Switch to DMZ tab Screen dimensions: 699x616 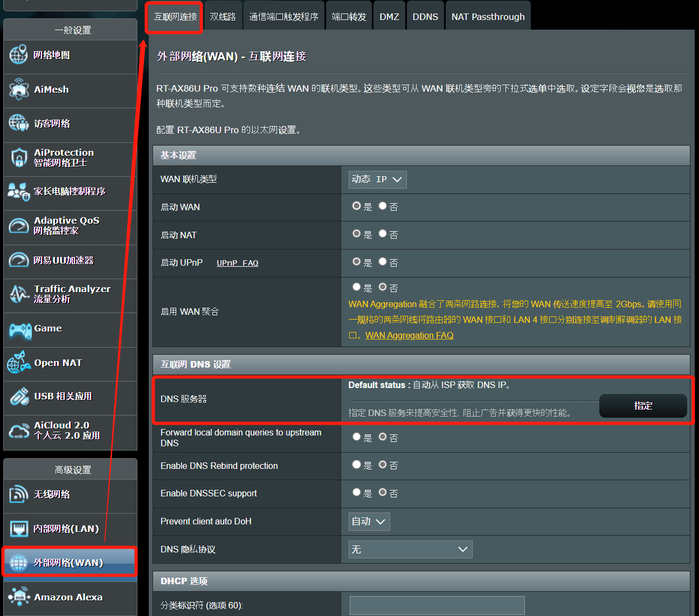point(389,17)
